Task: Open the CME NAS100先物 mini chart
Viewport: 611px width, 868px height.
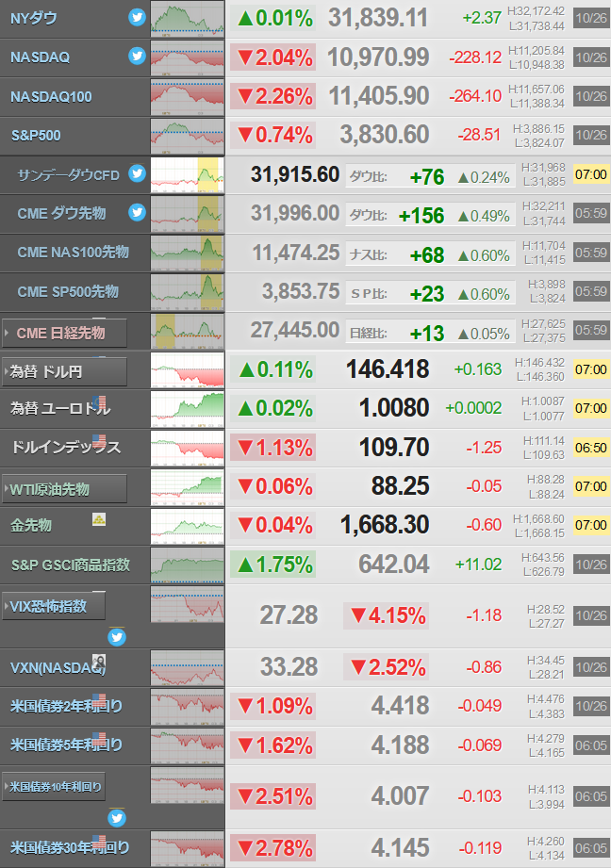Action: pos(188,253)
